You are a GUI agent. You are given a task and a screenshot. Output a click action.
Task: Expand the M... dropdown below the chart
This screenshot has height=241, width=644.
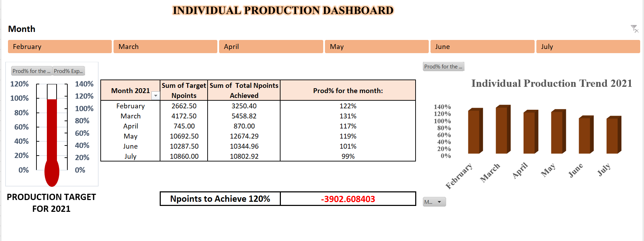[x=434, y=201]
